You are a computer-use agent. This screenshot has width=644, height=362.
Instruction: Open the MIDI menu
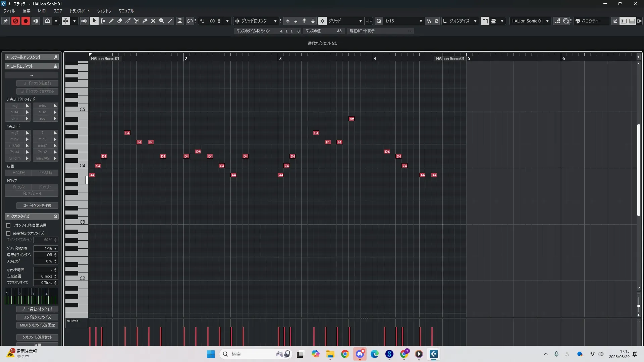click(x=42, y=11)
